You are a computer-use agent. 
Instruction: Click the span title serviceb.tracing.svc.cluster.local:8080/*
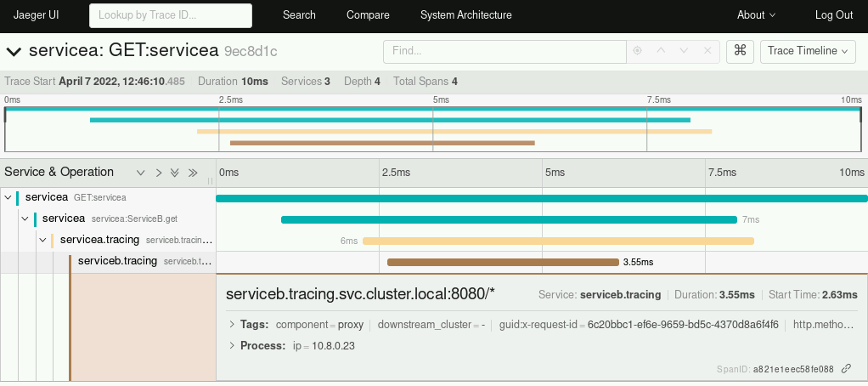tap(360, 294)
